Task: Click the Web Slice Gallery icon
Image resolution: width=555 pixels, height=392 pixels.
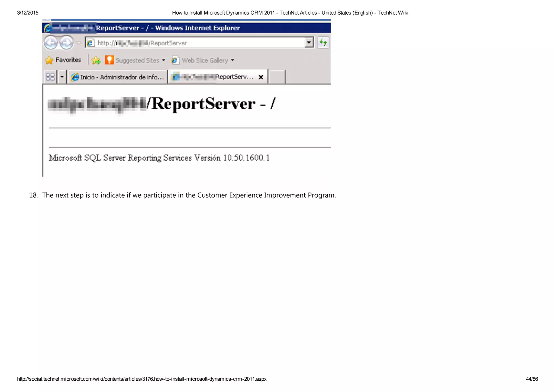Action: pos(175,60)
